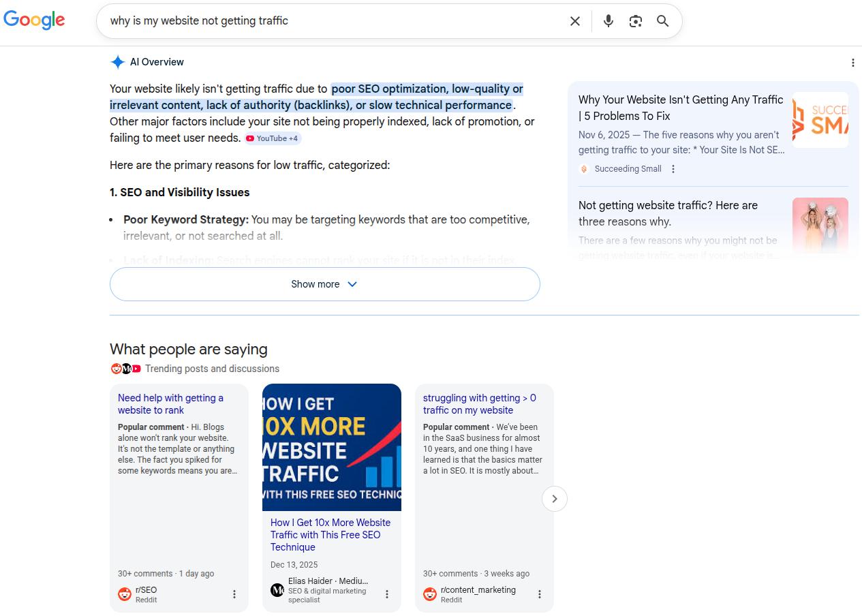862x616 pixels.
Task: Click inside the search input field
Action: [307, 20]
